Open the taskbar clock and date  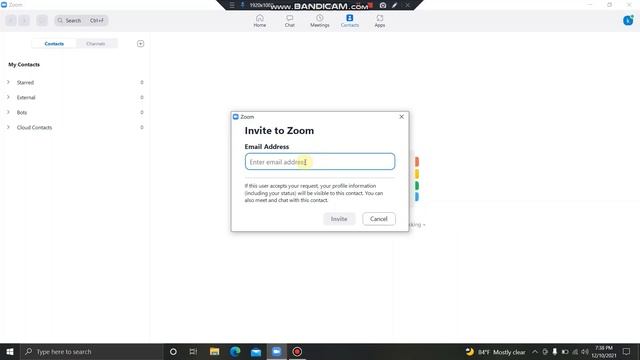604,352
